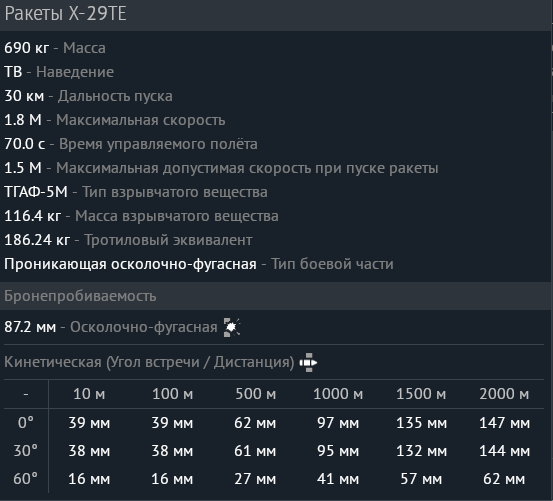Viewport: 553px width, 501px height.
Task: Click the 'Масса' label
Action: [84, 48]
